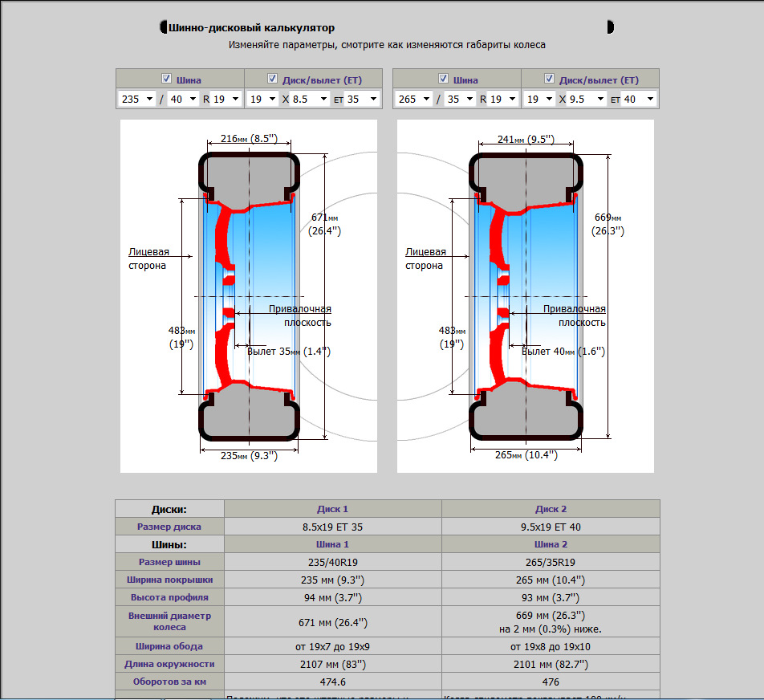Click the 2107 мм (83") cell
Viewport: 764px width, 700px height.
[333, 665]
